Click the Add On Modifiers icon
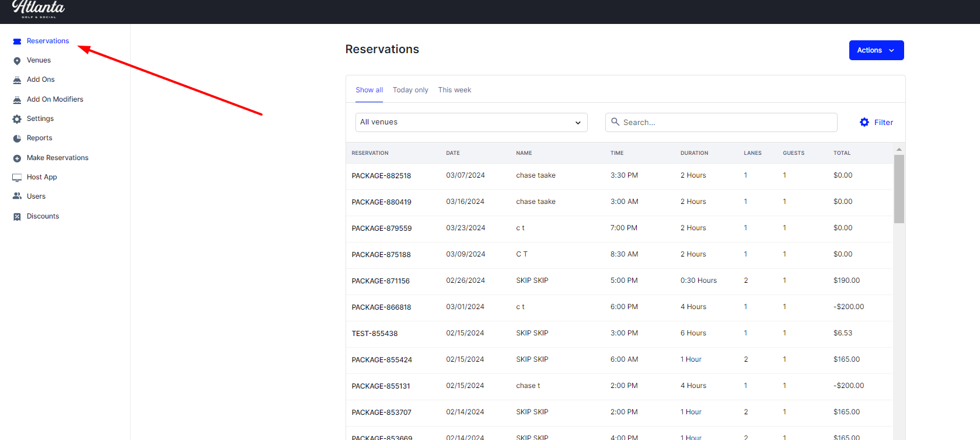The height and width of the screenshot is (440, 980). [x=17, y=100]
